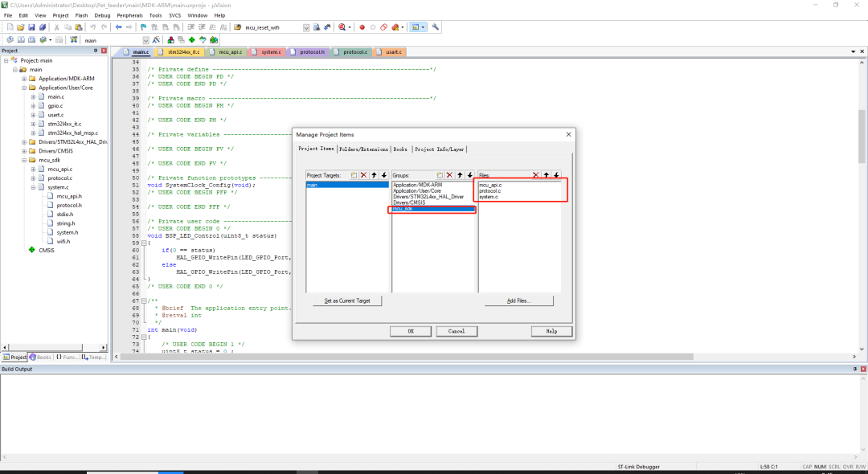Switch to the protocol.h editor tab
The height and width of the screenshot is (474, 868).
(310, 52)
